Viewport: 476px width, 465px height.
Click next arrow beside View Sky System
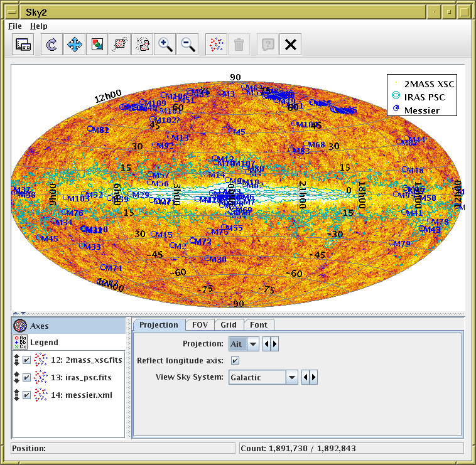(314, 377)
